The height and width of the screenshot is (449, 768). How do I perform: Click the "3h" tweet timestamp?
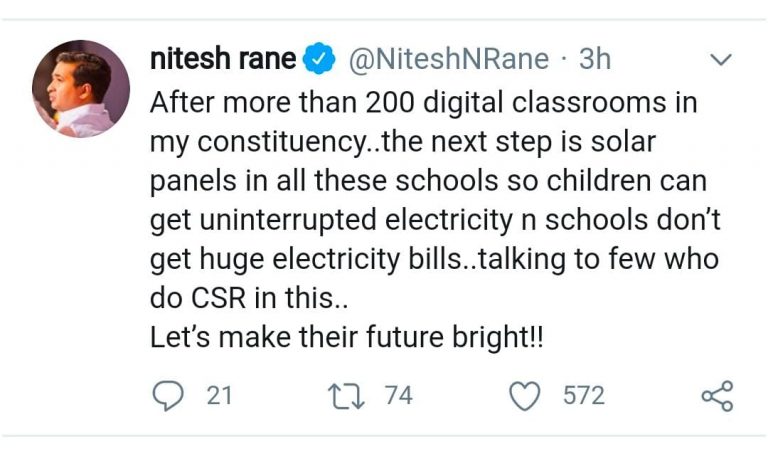(594, 60)
